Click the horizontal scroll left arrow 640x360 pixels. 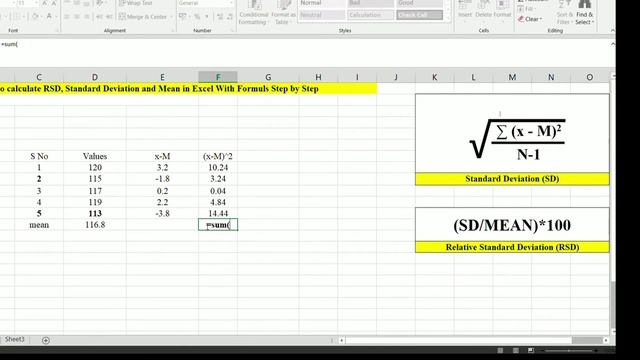342,340
